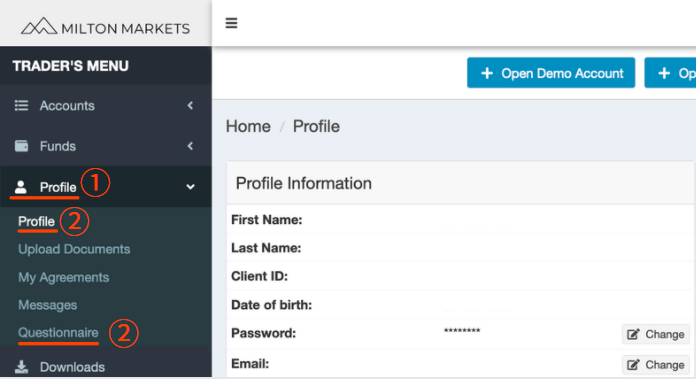This screenshot has width=696, height=379.
Task: Click the Email label
Action: point(250,364)
